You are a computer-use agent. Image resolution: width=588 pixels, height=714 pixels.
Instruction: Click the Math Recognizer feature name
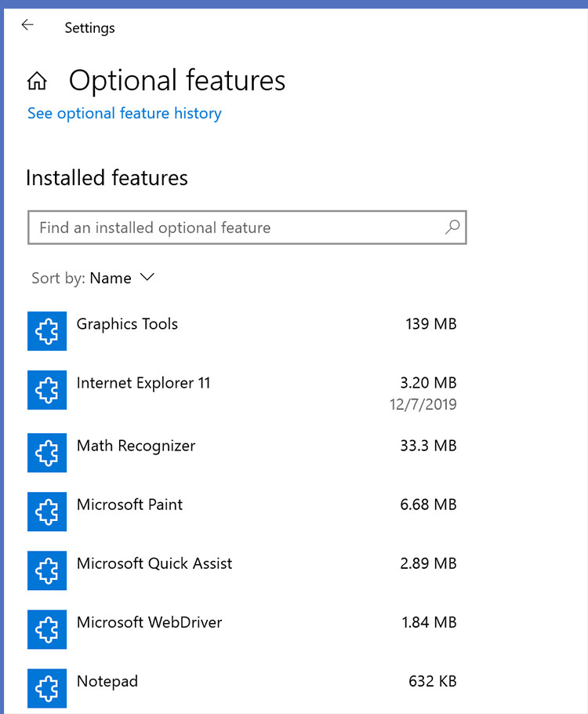click(x=136, y=446)
